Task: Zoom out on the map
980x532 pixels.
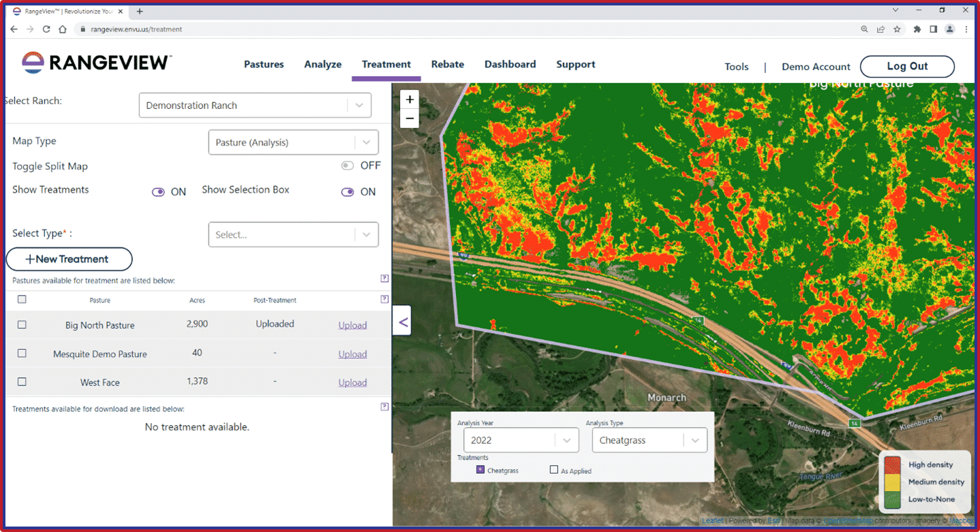Action: point(410,119)
